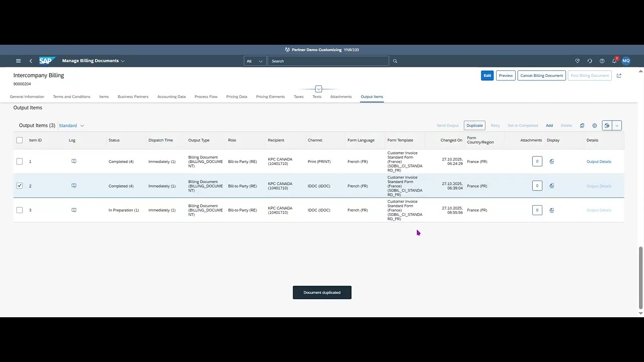Expand the export options arrow
This screenshot has width=644, height=362.
(617, 126)
